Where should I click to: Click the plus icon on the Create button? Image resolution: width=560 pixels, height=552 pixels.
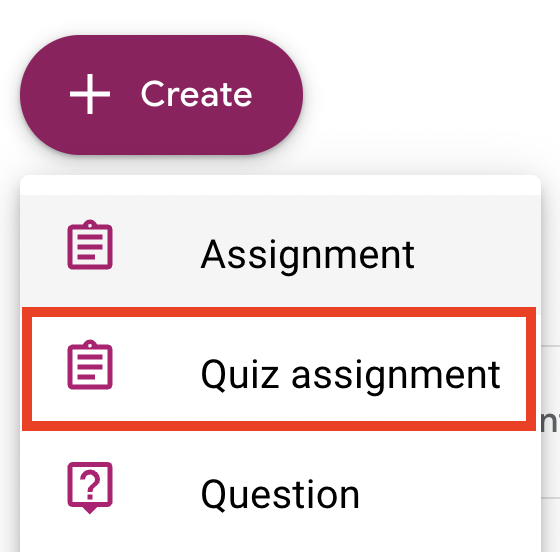(x=90, y=94)
